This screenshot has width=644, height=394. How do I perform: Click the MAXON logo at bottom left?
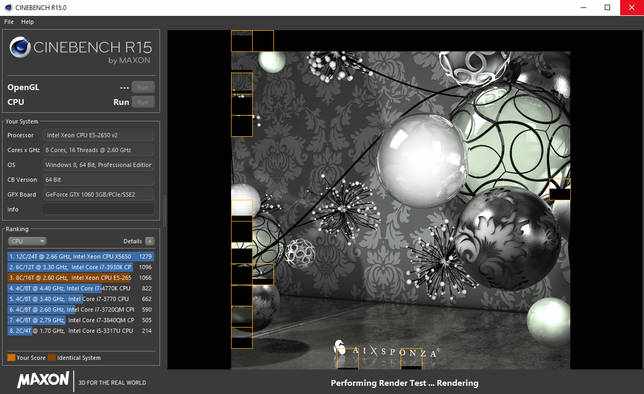pos(43,380)
